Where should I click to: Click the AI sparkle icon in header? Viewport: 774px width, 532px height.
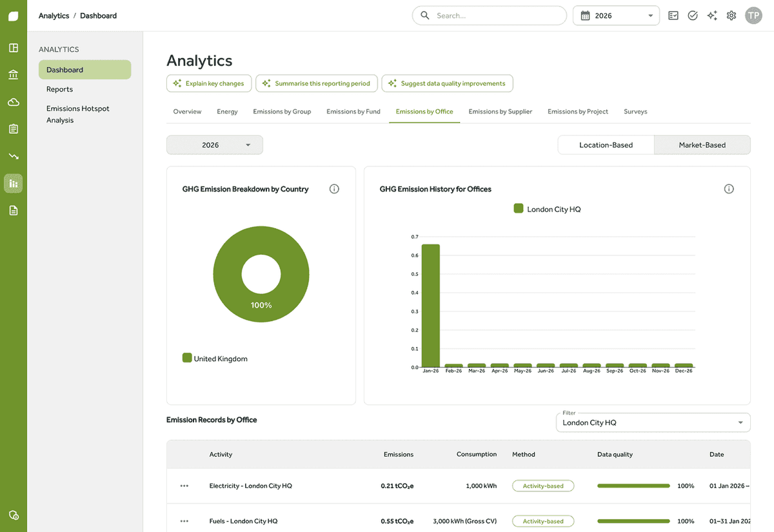tap(712, 15)
